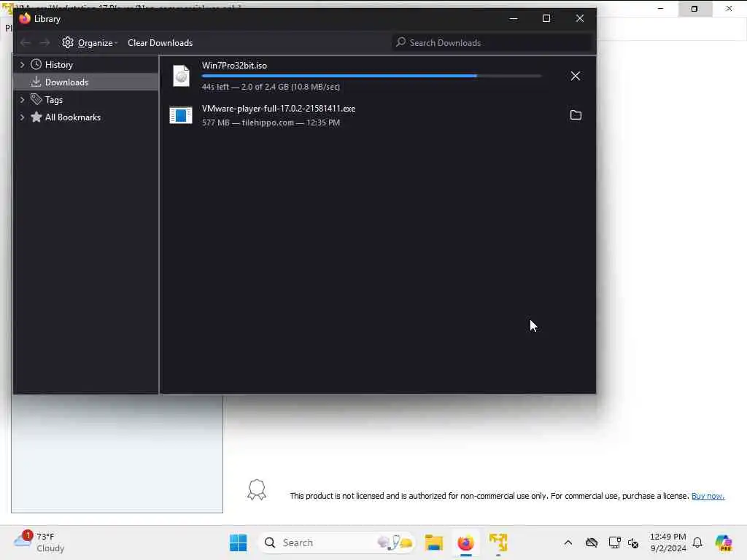Click the OneDrive cloud tray icon

(591, 542)
